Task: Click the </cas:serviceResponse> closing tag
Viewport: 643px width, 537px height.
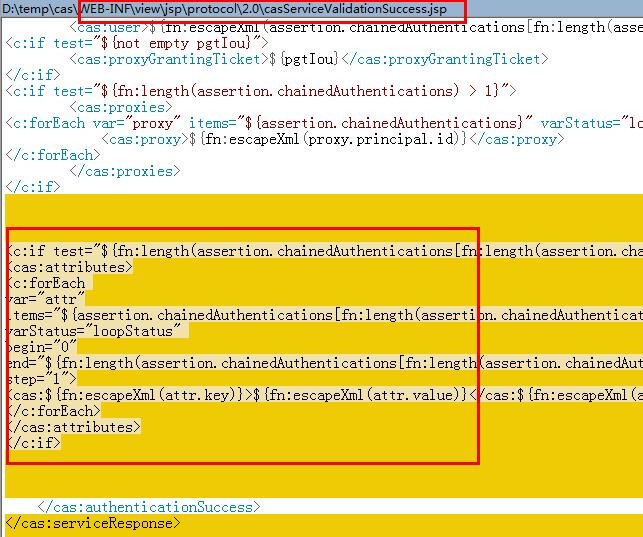Action: tap(93, 523)
